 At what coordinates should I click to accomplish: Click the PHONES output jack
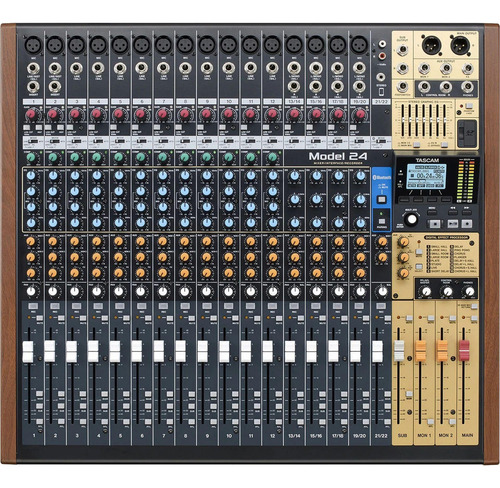point(467,87)
